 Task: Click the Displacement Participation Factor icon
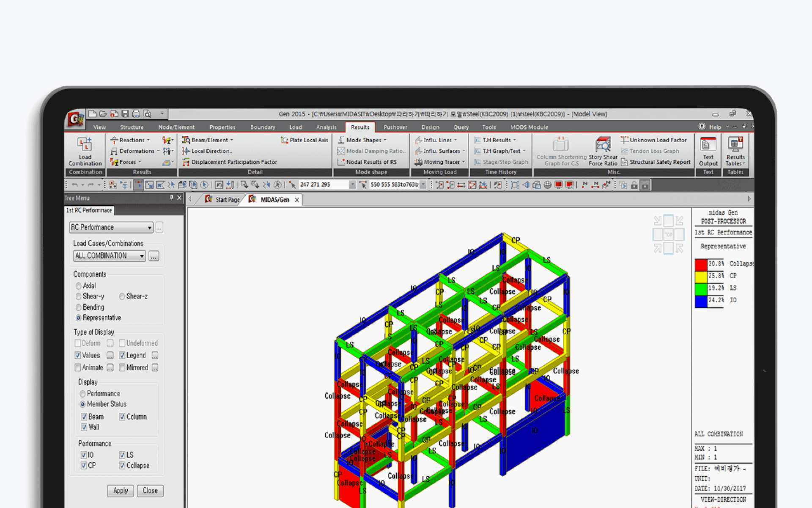[186, 162]
